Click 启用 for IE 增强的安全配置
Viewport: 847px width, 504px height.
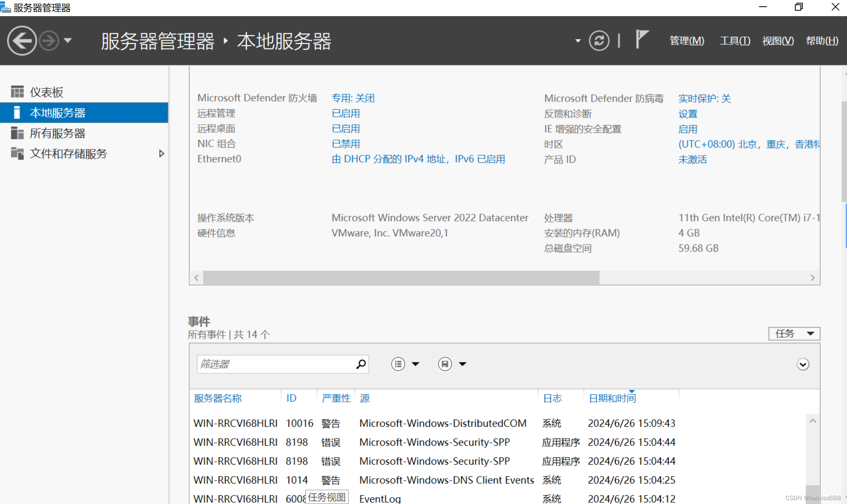(688, 129)
